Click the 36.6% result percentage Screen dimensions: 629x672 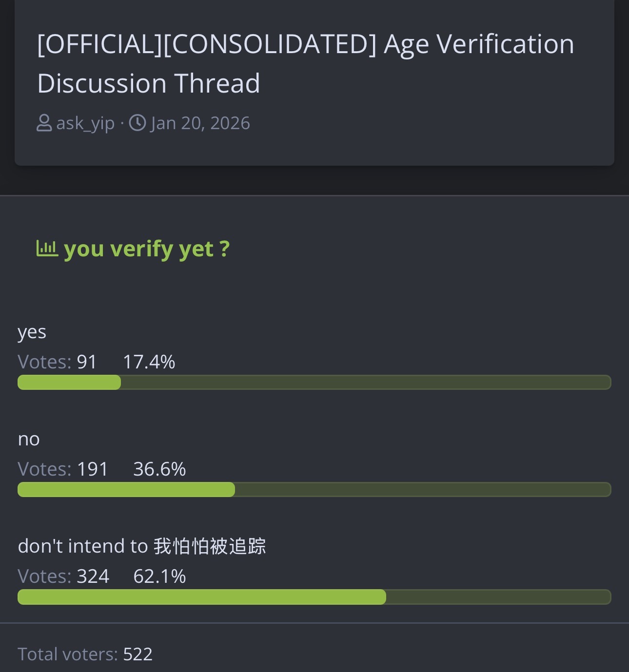point(159,469)
